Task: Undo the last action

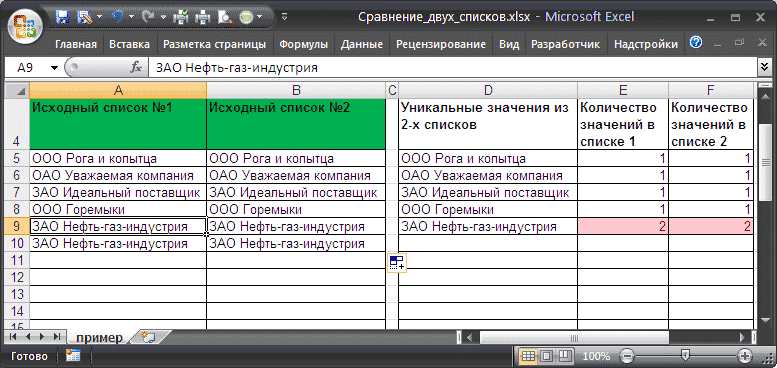Action: coord(117,17)
